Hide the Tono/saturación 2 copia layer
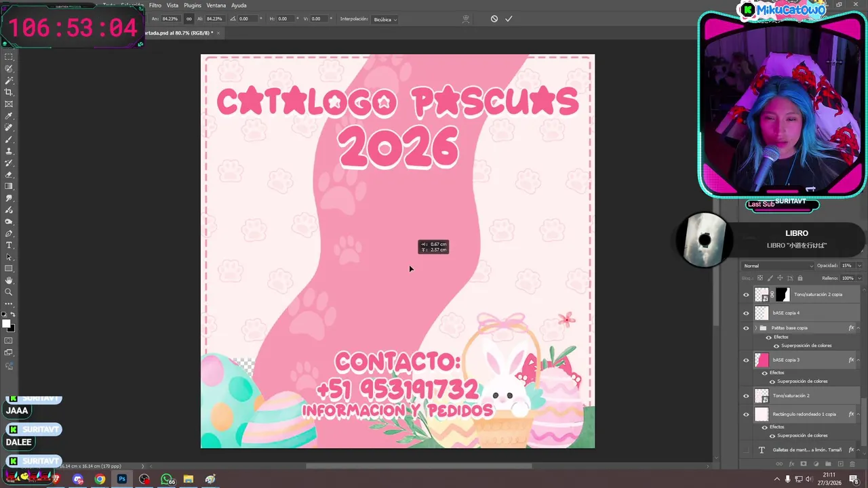 point(746,295)
